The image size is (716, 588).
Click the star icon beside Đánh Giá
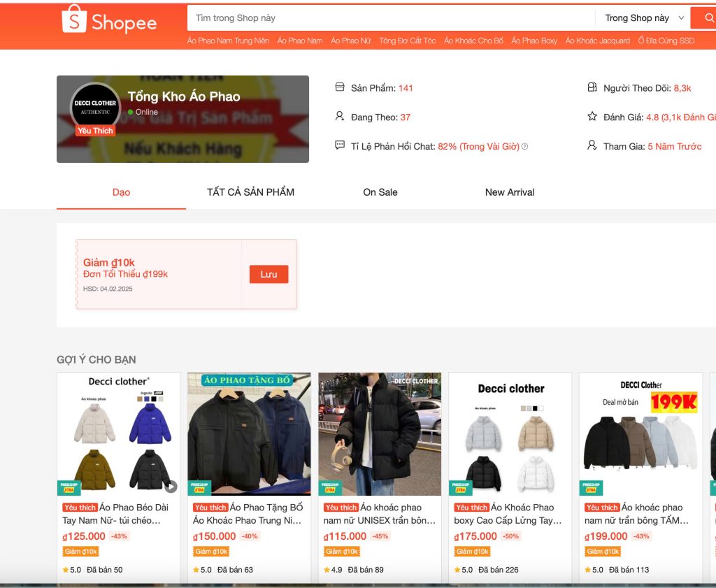coord(592,117)
